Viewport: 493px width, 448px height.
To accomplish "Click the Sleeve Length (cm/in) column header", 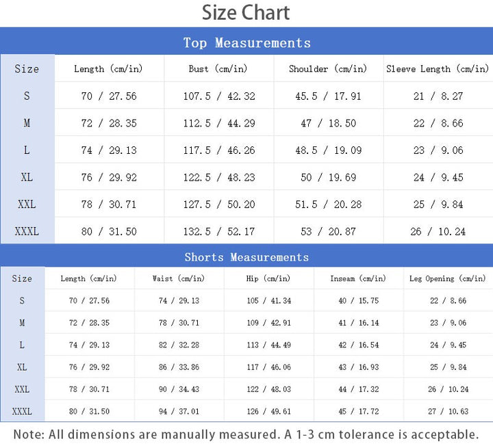I will pyautogui.click(x=438, y=69).
